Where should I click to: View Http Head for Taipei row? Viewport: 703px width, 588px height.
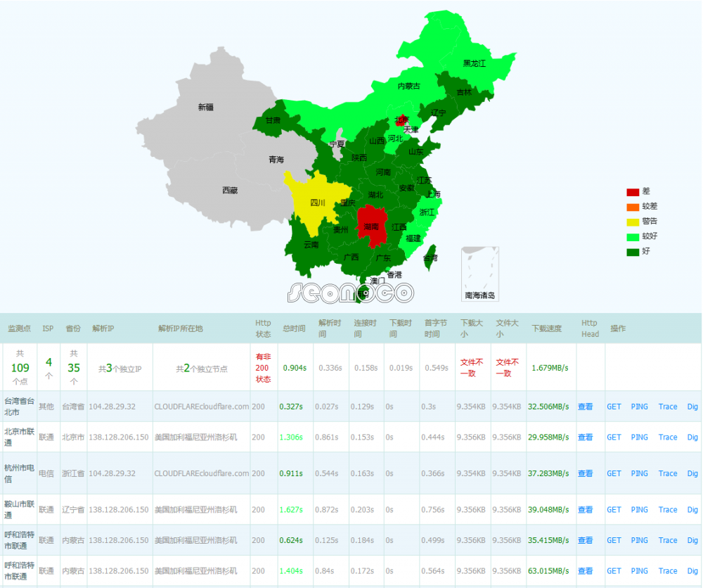click(x=585, y=407)
